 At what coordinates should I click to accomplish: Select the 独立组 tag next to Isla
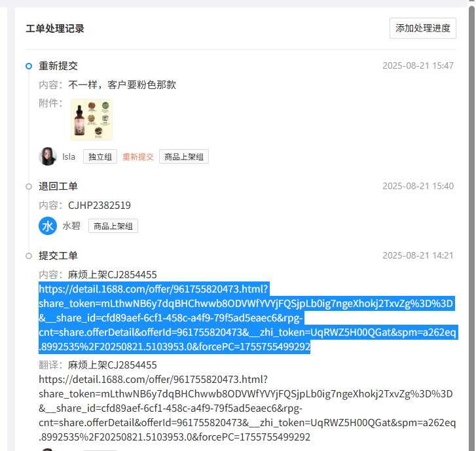pos(100,156)
